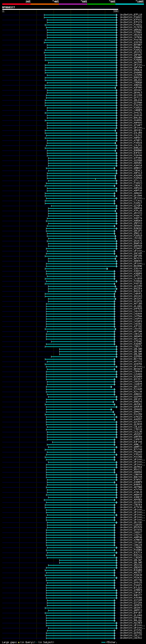This screenshot has height=644, width=146.
Task: Select the UniRef100_Q6VAL5 label
Action: point(131,93)
